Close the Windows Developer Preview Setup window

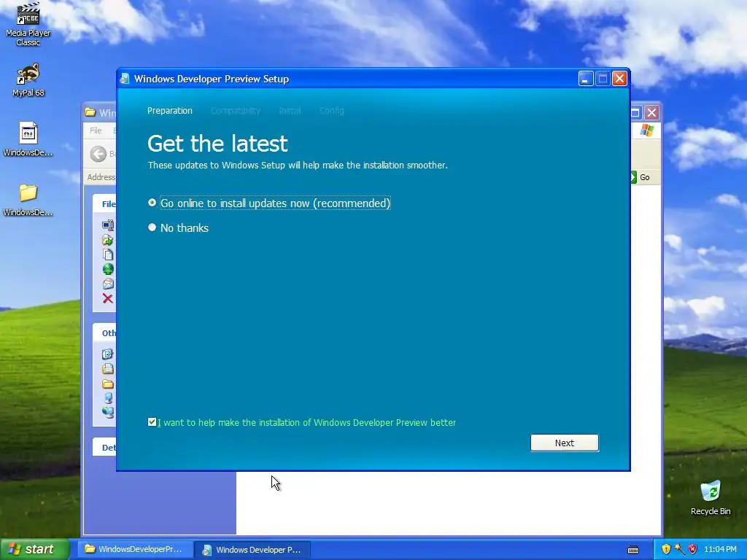(x=619, y=79)
